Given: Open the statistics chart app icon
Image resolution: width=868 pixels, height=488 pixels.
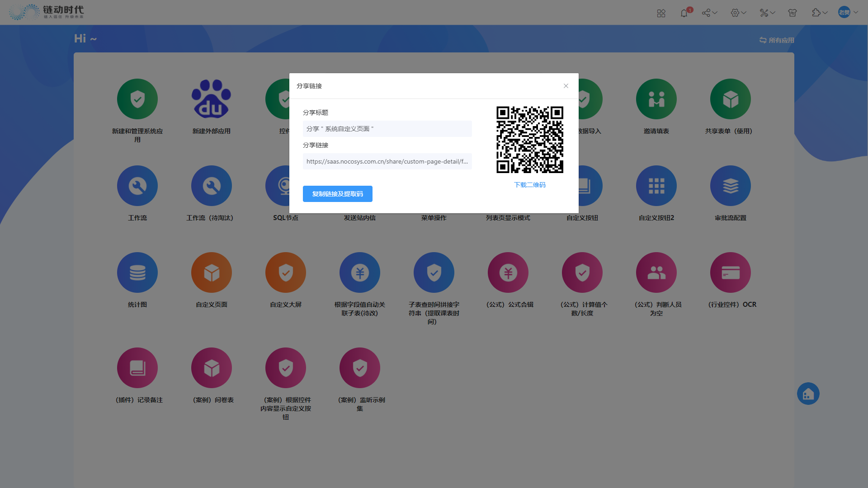Looking at the screenshot, I should click(x=137, y=272).
